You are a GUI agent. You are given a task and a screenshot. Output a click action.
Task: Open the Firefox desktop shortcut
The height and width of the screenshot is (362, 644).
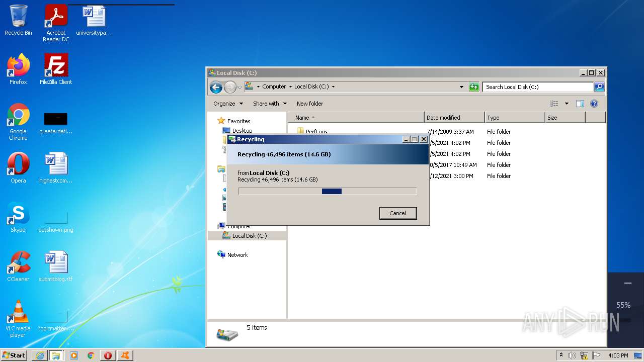(x=18, y=69)
